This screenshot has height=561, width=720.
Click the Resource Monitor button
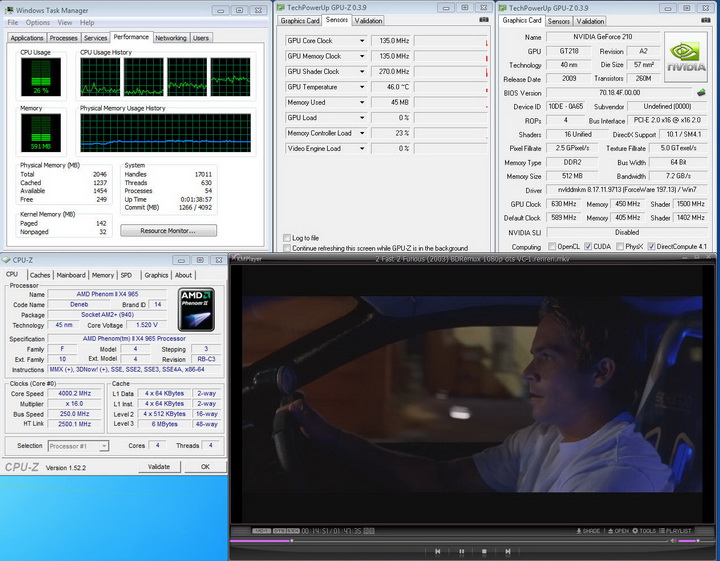coord(168,230)
